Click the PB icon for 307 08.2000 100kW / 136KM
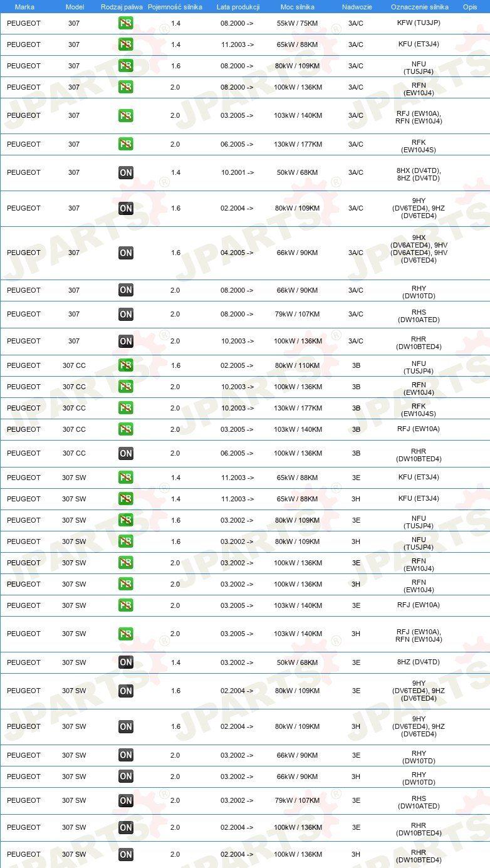Image resolution: width=490 pixels, height=868 pixels. [x=126, y=87]
